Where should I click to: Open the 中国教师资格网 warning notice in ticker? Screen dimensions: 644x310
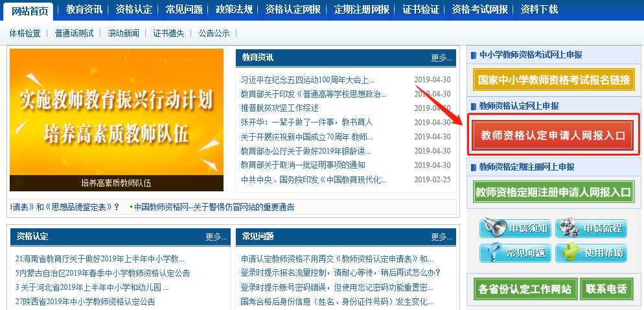214,207
